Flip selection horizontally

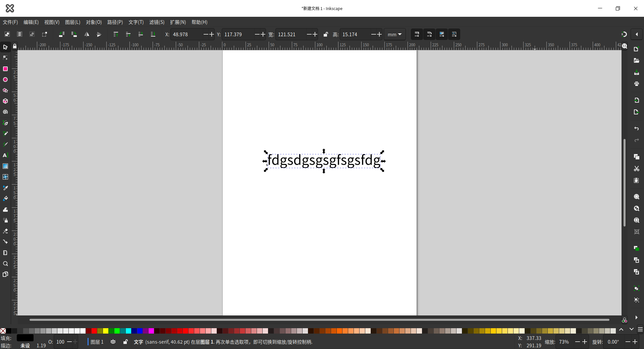click(x=87, y=34)
